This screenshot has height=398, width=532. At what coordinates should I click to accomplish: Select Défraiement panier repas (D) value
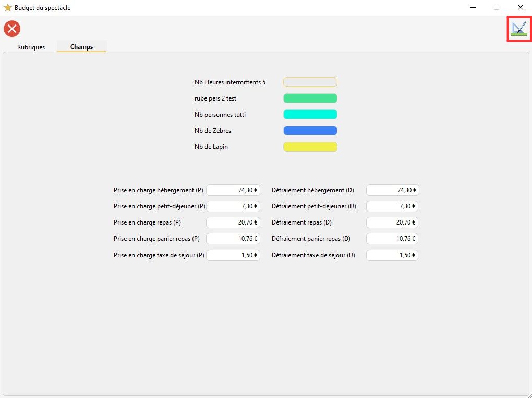392,239
